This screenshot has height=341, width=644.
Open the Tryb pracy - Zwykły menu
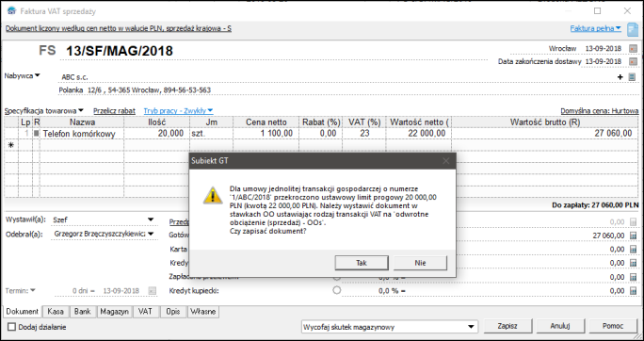coord(178,111)
